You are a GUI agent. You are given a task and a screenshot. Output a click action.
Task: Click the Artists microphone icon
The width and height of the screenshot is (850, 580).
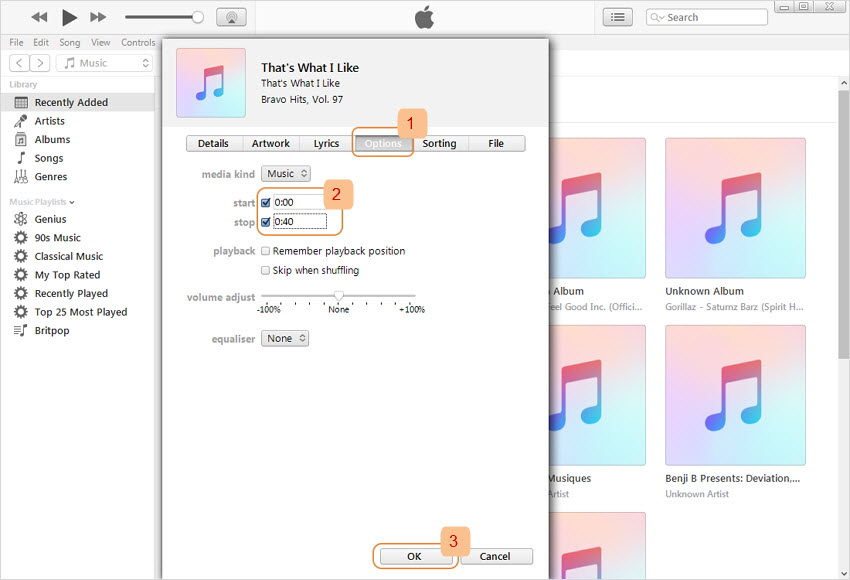pos(21,121)
